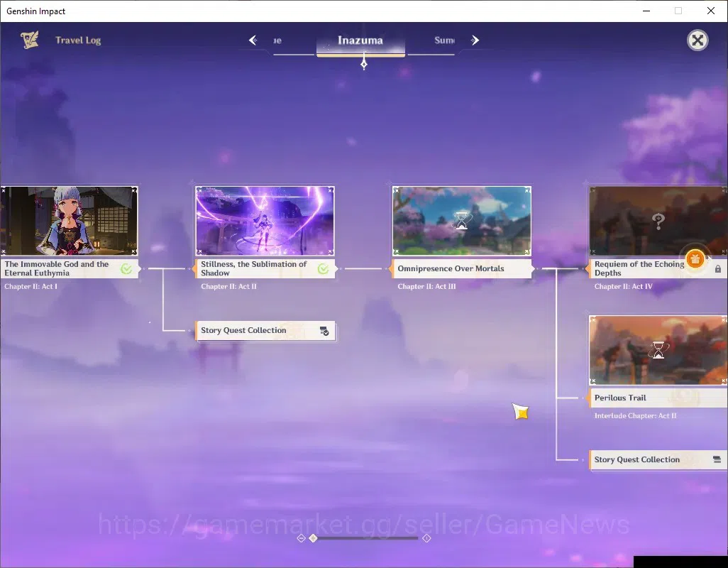Go to the next region with the right arrow
The width and height of the screenshot is (728, 568).
coord(475,40)
